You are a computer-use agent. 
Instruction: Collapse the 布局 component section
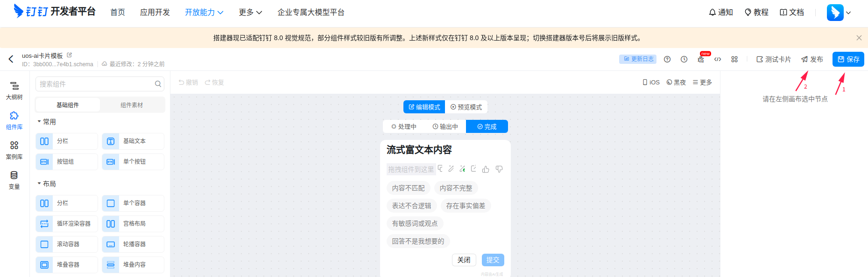click(46, 184)
